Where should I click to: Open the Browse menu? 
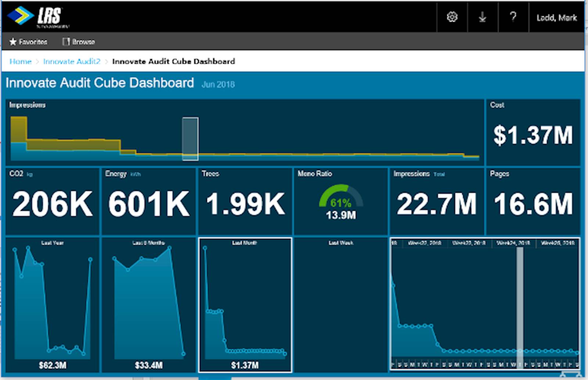pyautogui.click(x=79, y=42)
